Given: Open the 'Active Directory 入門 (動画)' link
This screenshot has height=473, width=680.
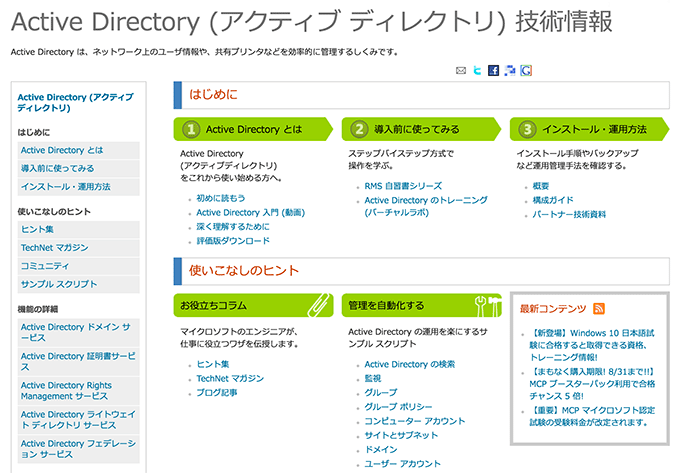Looking at the screenshot, I should coord(251,212).
